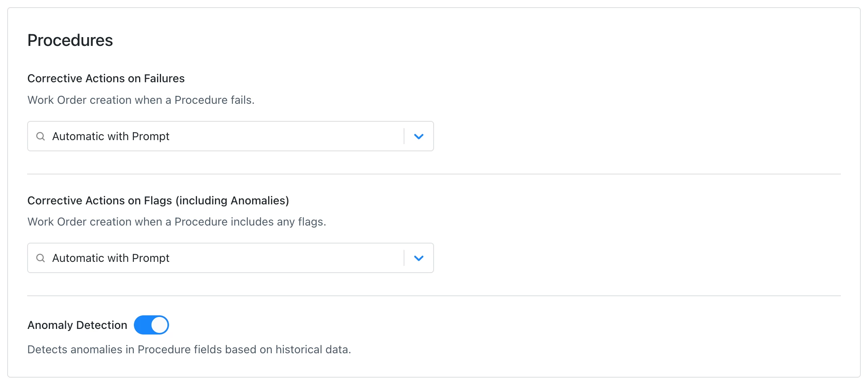The width and height of the screenshot is (868, 384).
Task: Click the search icon in Failures dropdown
Action: 40,137
